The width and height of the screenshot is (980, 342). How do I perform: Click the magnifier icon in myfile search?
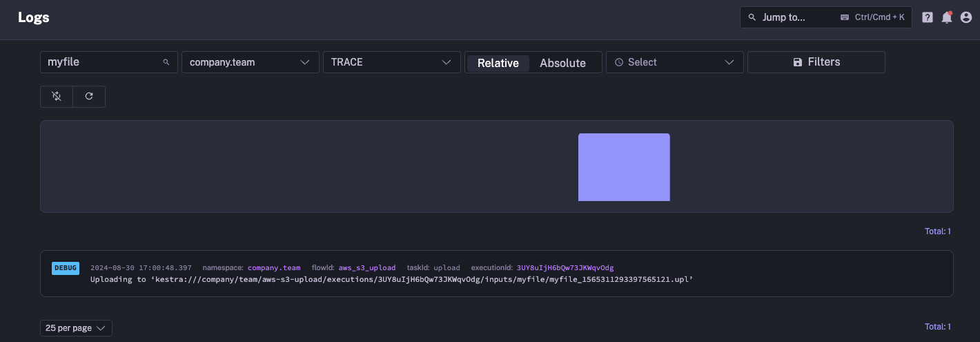[x=166, y=62]
